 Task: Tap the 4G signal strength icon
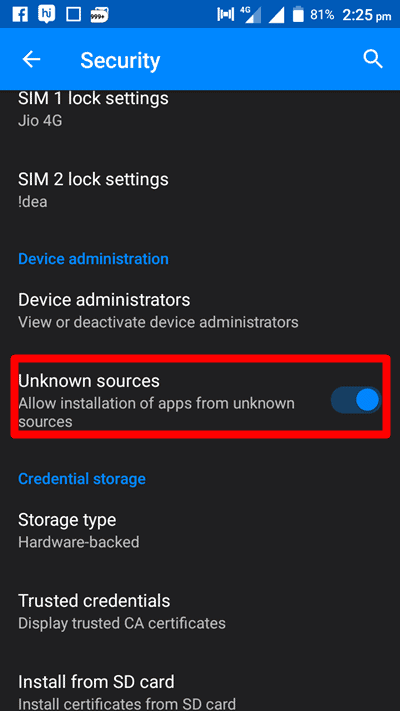pos(251,15)
